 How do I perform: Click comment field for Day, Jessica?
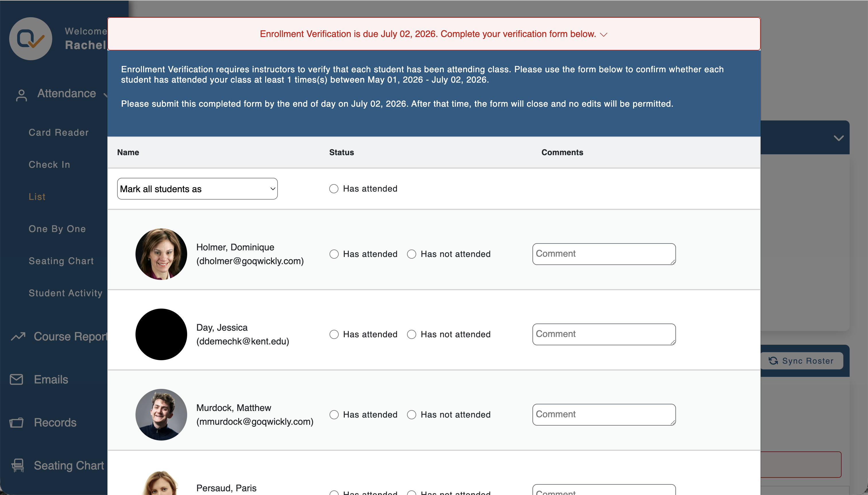[x=604, y=334]
